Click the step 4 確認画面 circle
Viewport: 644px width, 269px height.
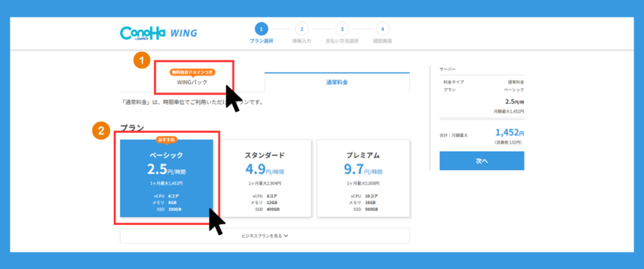[382, 28]
